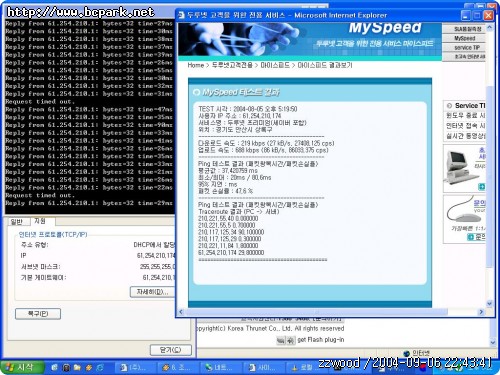
Task: Click the sidebar menu button below service TIP
Action: point(464,57)
